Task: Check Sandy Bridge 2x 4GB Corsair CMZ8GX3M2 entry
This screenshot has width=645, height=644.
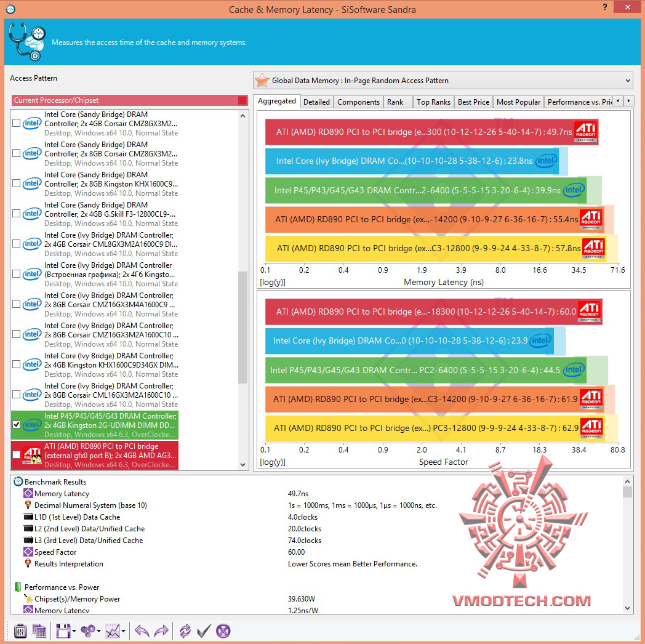Action: pos(17,123)
